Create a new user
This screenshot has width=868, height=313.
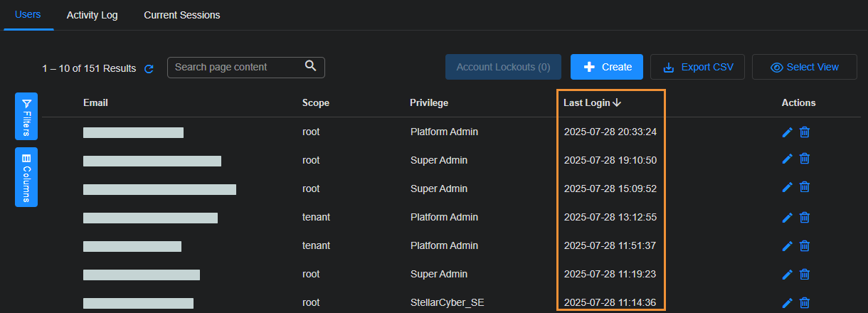point(607,67)
